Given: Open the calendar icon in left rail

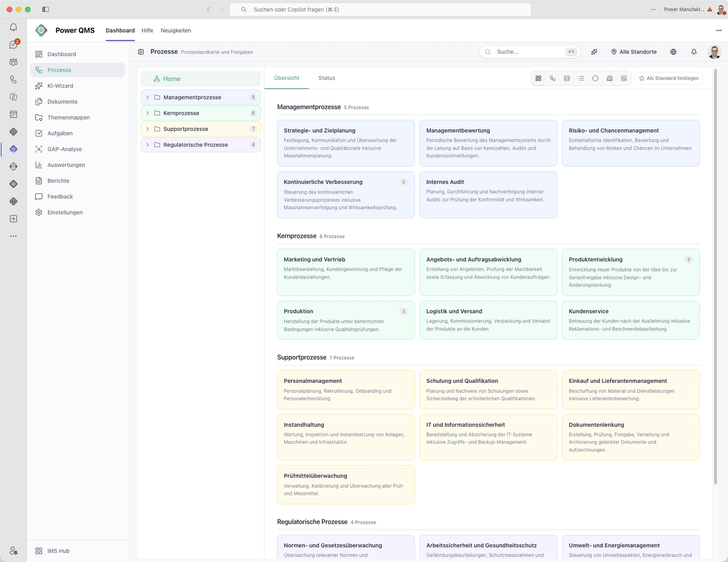Looking at the screenshot, I should pos(14,115).
